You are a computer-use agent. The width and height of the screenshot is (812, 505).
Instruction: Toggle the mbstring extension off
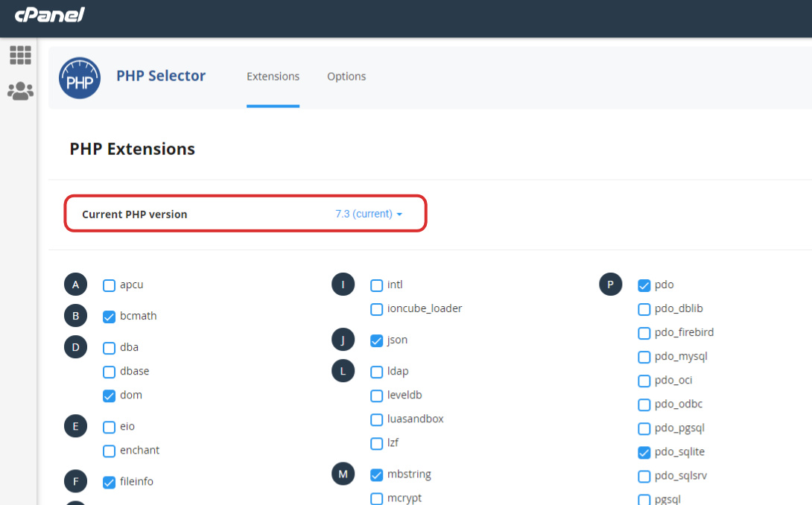(x=377, y=474)
